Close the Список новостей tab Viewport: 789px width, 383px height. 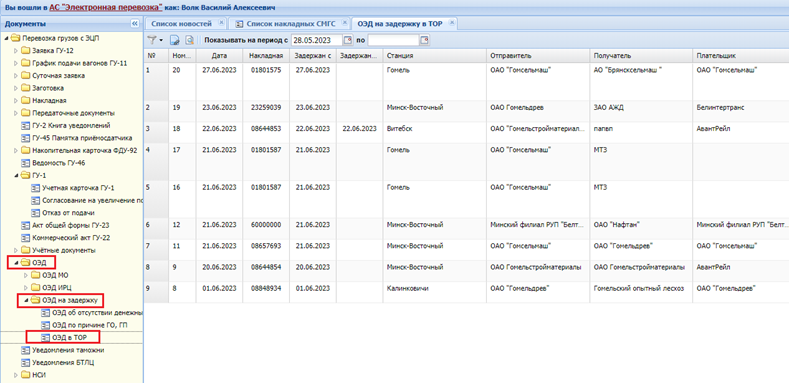[x=221, y=23]
